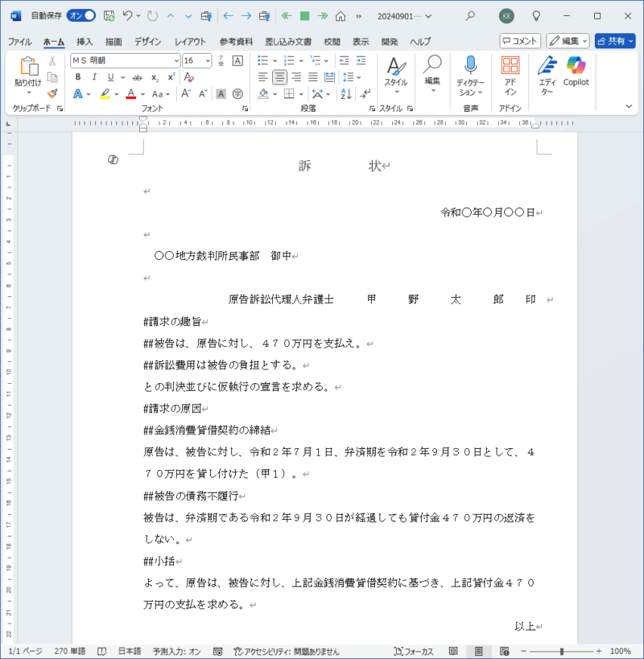Open the 参考資料 tab

(236, 42)
